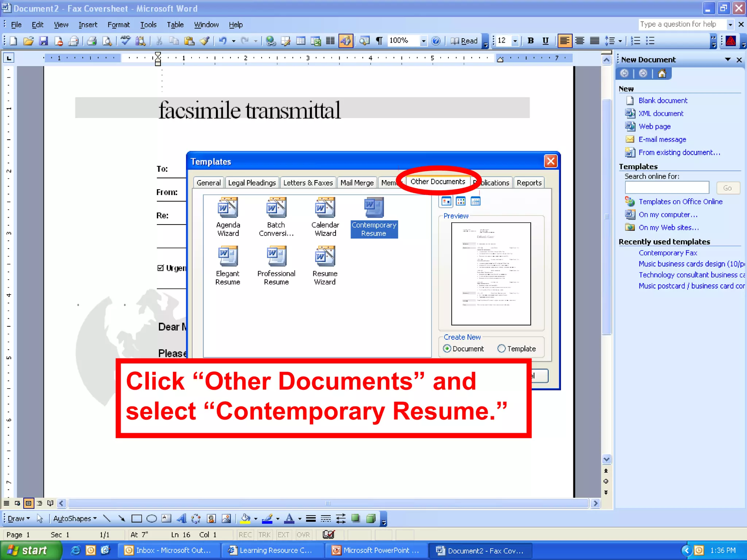Open the Line Spacing dropdown arrow
This screenshot has height=560, width=747.
[x=620, y=41]
